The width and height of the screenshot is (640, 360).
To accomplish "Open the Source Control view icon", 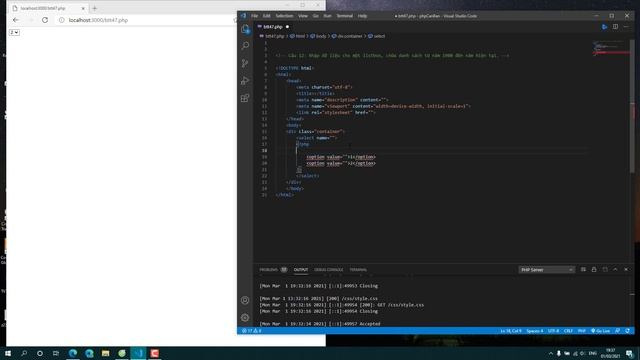I will coord(245,63).
